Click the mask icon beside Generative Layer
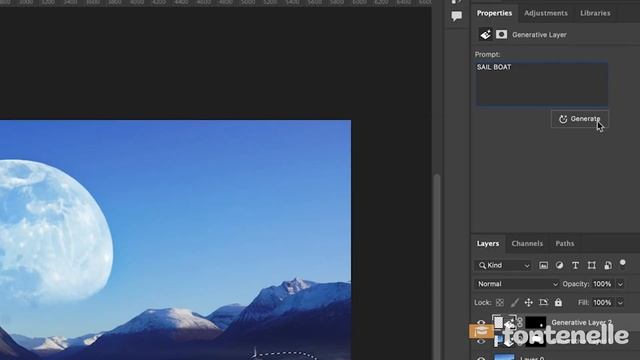The image size is (640, 360). 501,35
